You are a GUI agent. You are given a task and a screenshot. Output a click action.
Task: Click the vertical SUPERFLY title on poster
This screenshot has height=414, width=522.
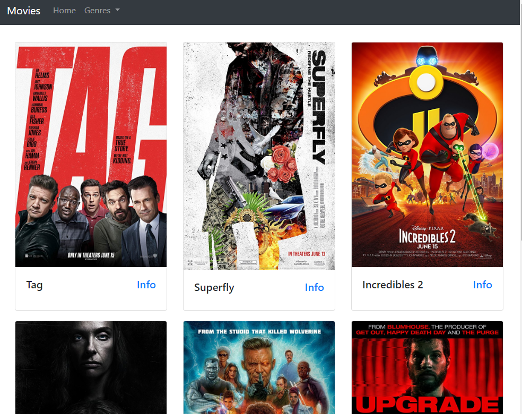[x=319, y=107]
